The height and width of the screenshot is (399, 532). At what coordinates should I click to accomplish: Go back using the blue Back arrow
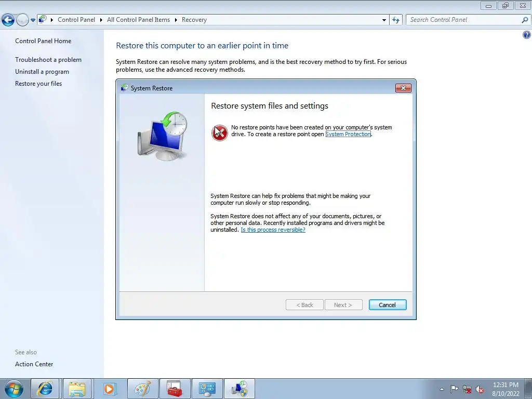(x=8, y=20)
